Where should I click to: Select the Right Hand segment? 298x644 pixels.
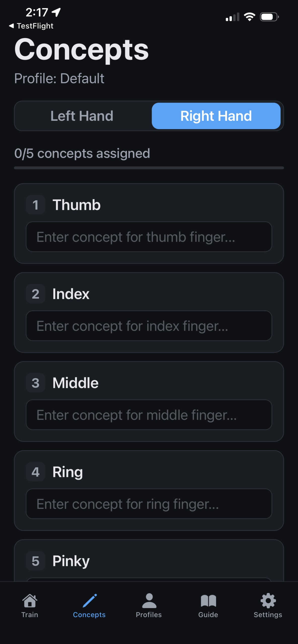point(216,116)
